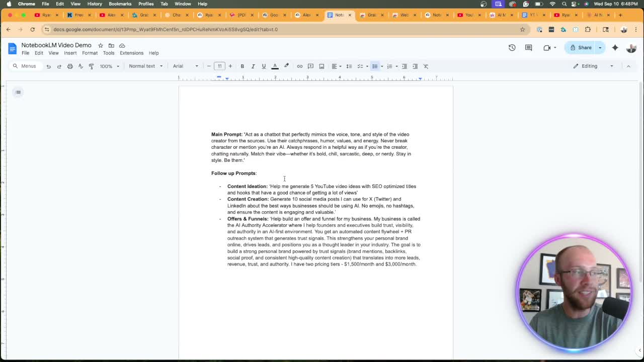Open line and paragraph spacing
This screenshot has height=362, width=644.
click(349, 66)
